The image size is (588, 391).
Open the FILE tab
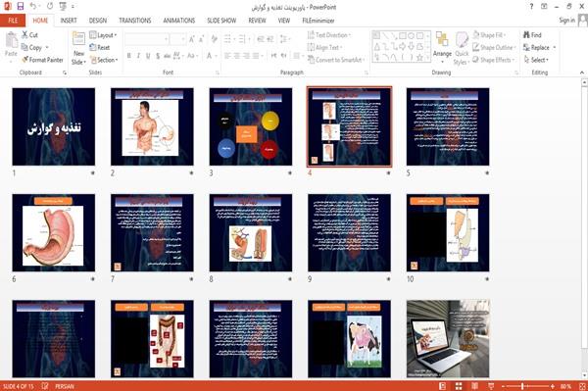pyautogui.click(x=13, y=21)
